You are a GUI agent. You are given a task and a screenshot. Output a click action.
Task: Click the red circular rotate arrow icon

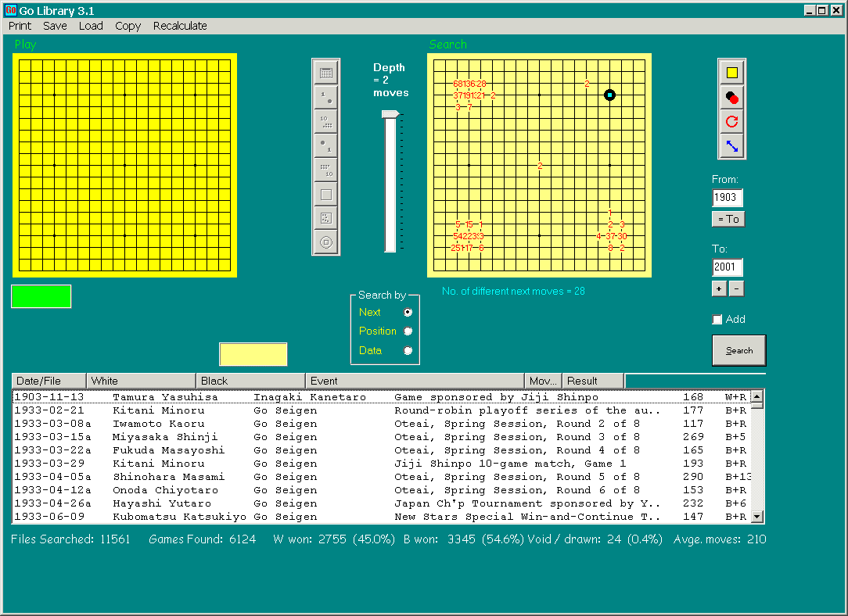click(x=731, y=122)
